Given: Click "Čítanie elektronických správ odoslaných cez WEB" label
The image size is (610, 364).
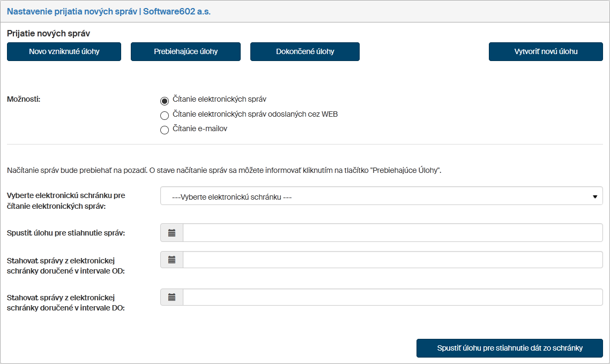Looking at the screenshot, I should [x=255, y=114].
